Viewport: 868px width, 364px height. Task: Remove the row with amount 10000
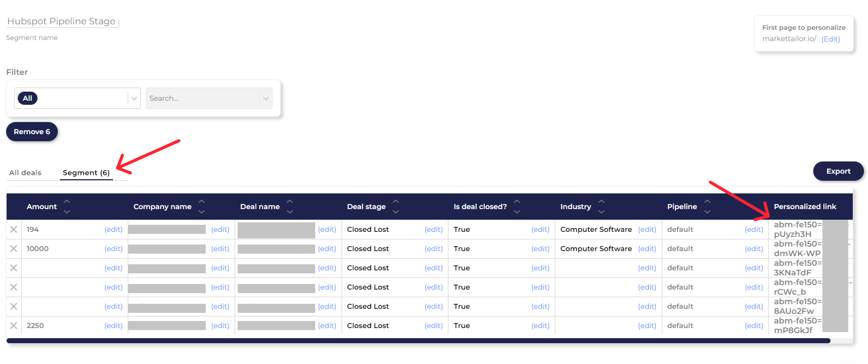[x=14, y=249]
